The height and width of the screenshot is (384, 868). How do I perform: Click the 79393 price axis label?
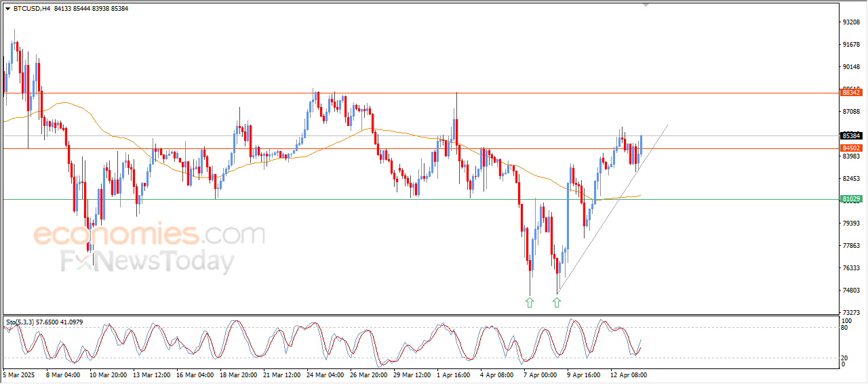851,223
